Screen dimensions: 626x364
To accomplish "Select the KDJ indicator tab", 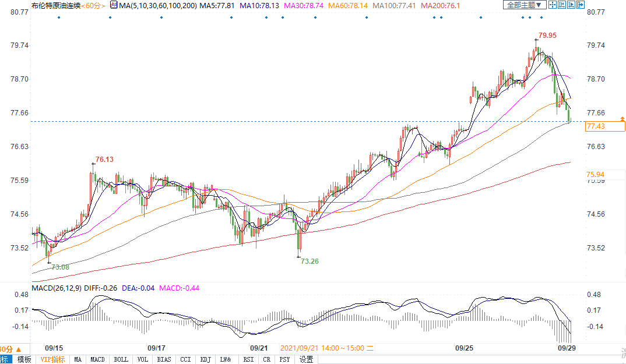I will (205, 359).
